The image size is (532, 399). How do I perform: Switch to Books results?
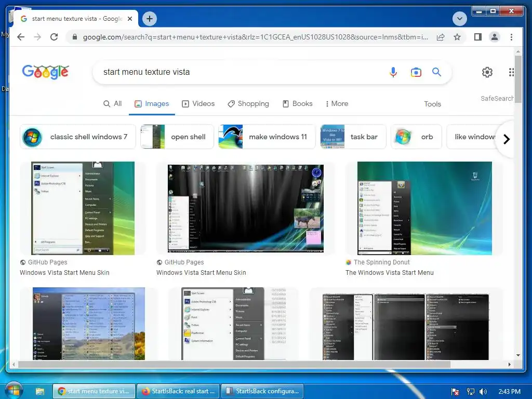click(297, 103)
